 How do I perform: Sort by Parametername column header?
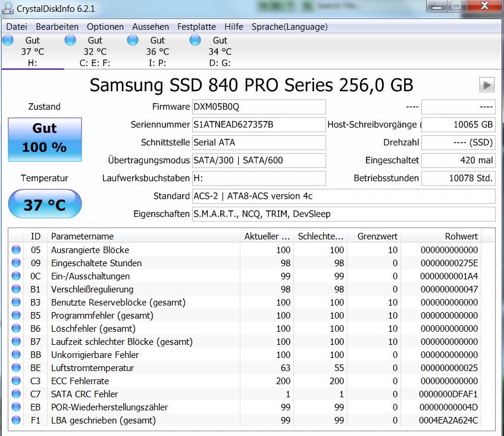tap(143, 236)
